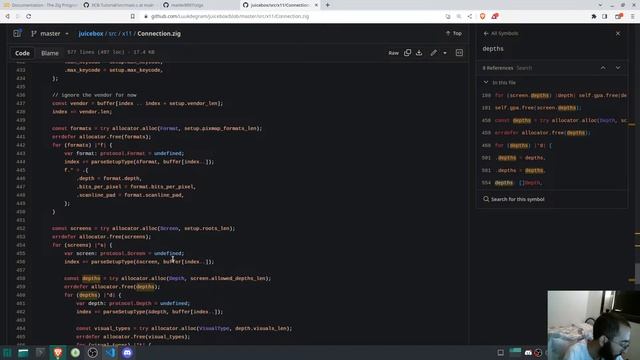
Task: Open browser extensions puzzle icon
Action: click(x=594, y=16)
